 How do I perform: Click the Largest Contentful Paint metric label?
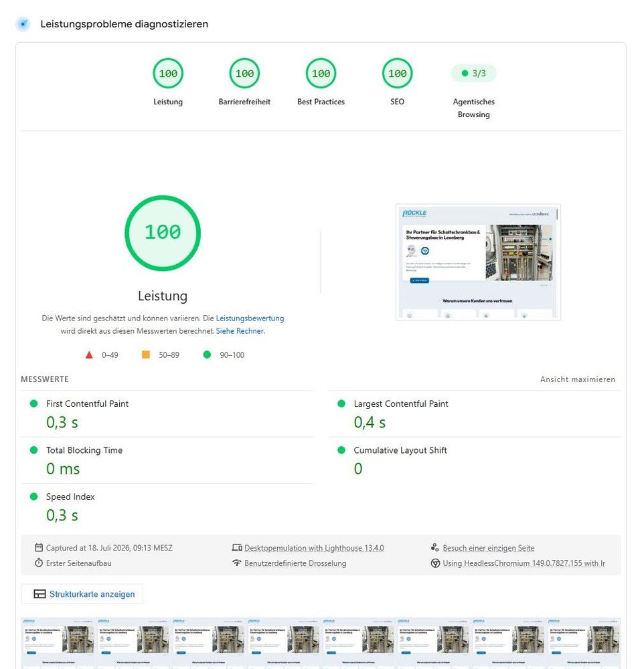[x=401, y=403]
